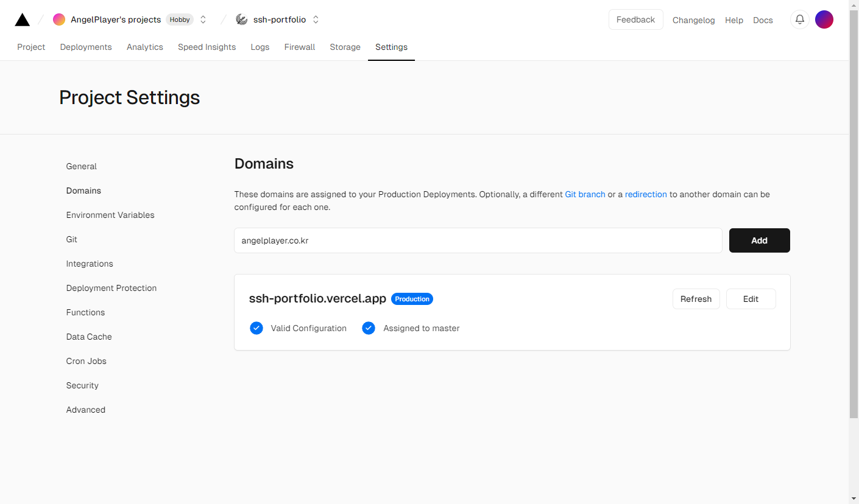Click the Hobby plan badge
Viewport: 859px width, 504px height.
point(180,19)
